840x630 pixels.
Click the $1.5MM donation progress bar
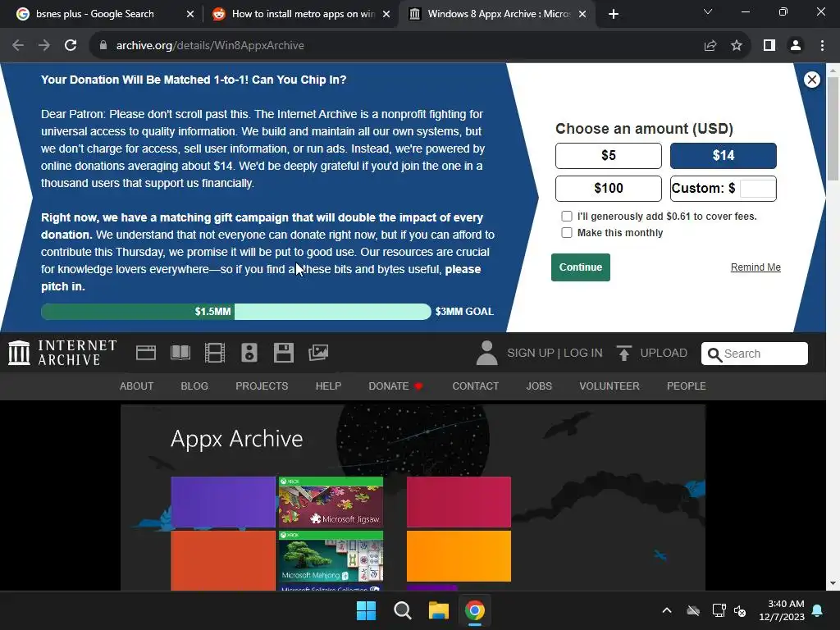[235, 312]
